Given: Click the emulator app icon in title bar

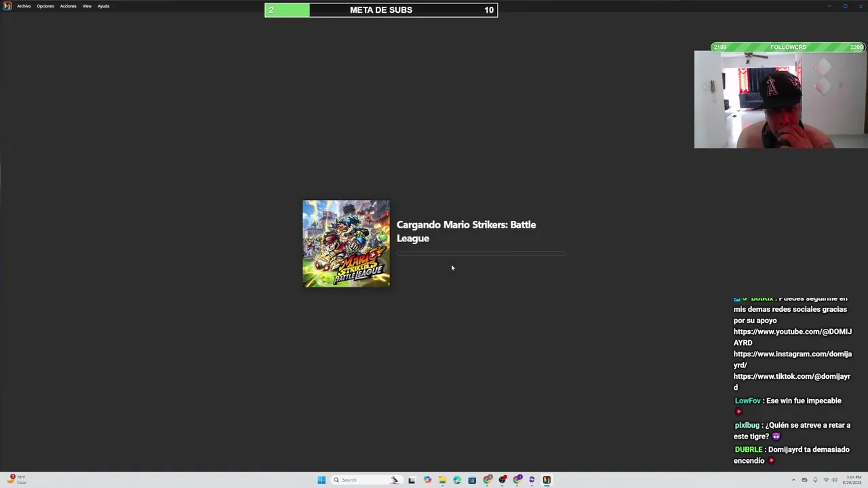Looking at the screenshot, I should click(7, 6).
